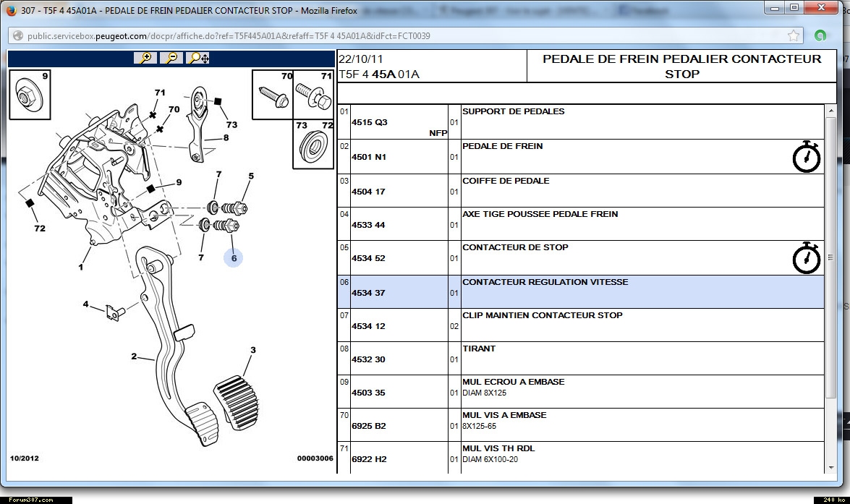Click the diagram number 00003006
Viewport: 850px width, 504px height.
tap(315, 458)
